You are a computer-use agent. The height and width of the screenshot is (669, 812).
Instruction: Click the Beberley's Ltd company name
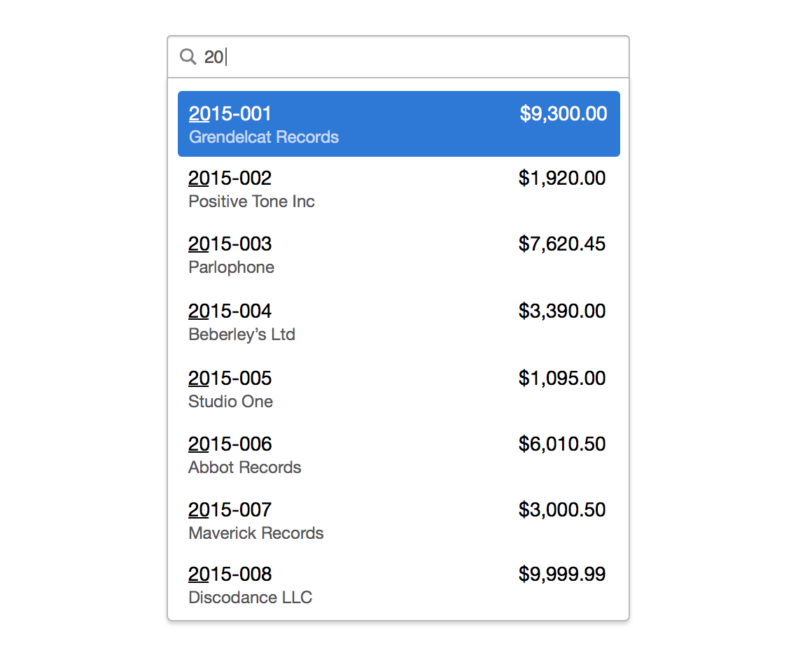coord(241,334)
